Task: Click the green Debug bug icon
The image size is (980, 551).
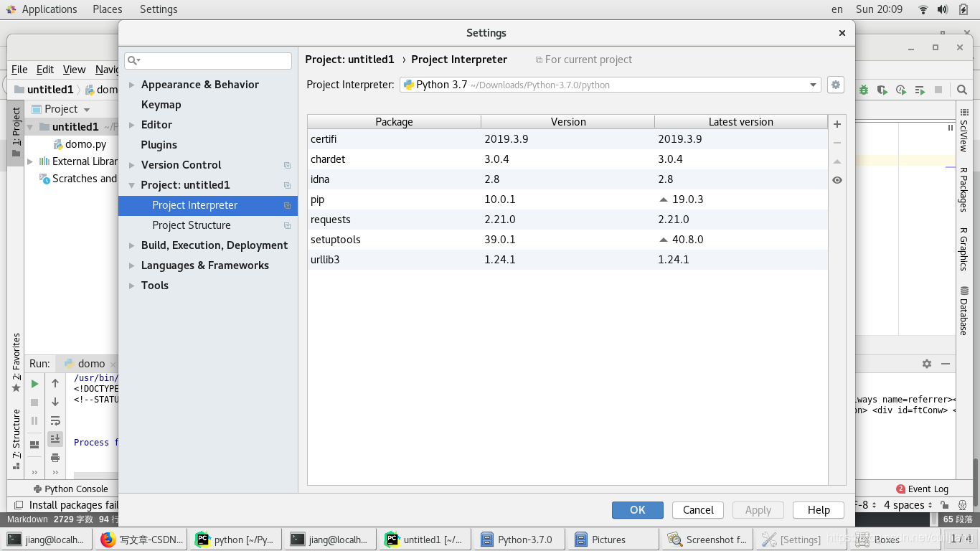Action: [864, 90]
